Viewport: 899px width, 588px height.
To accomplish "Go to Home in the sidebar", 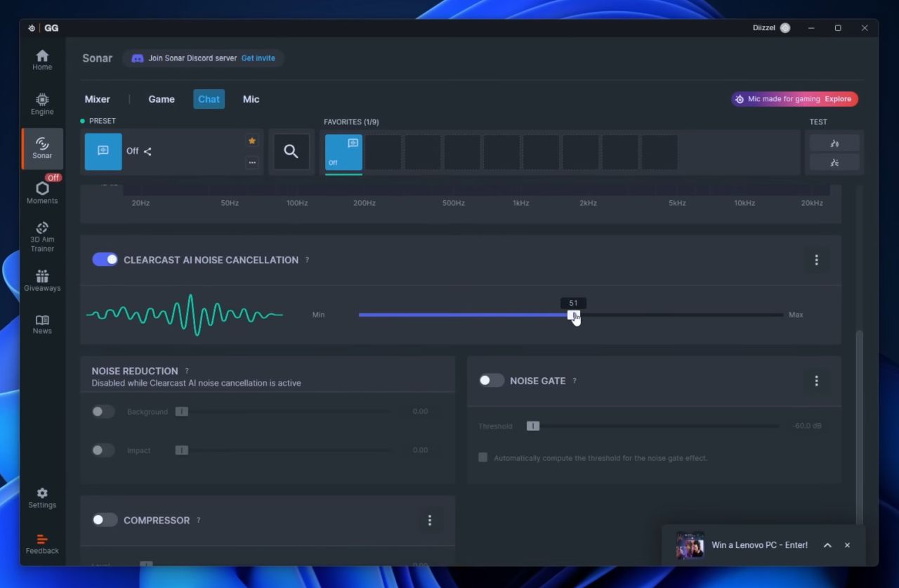I will click(x=42, y=60).
